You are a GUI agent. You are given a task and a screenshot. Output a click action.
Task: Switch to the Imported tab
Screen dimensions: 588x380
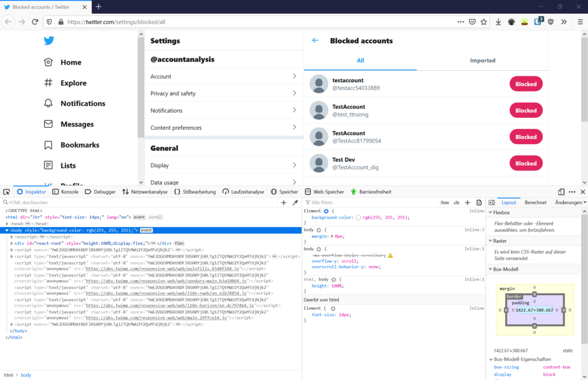point(482,60)
